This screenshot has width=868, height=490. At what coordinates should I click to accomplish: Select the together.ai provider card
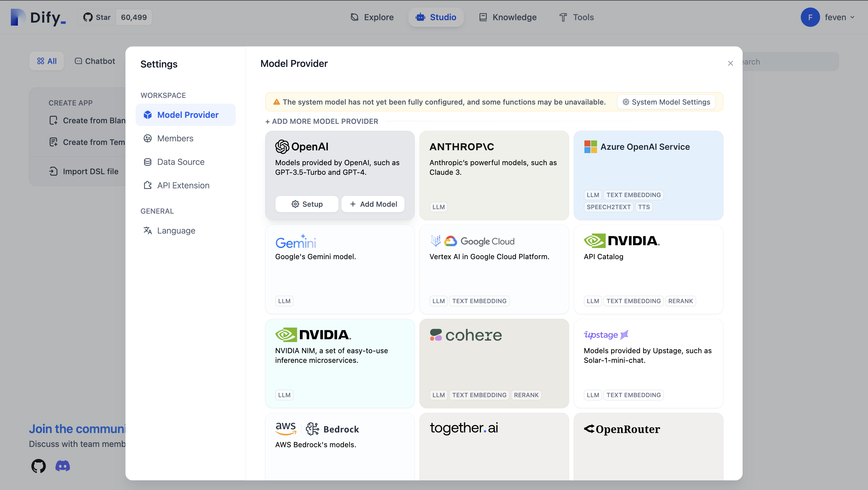(x=494, y=447)
